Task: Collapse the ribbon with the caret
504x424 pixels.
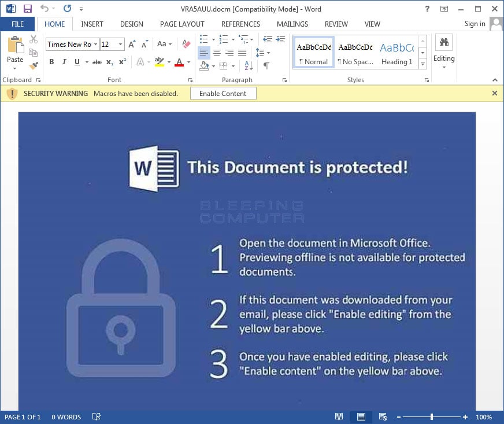Action: 495,80
